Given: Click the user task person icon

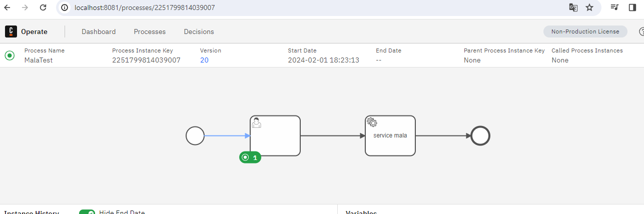Looking at the screenshot, I should point(257,122).
